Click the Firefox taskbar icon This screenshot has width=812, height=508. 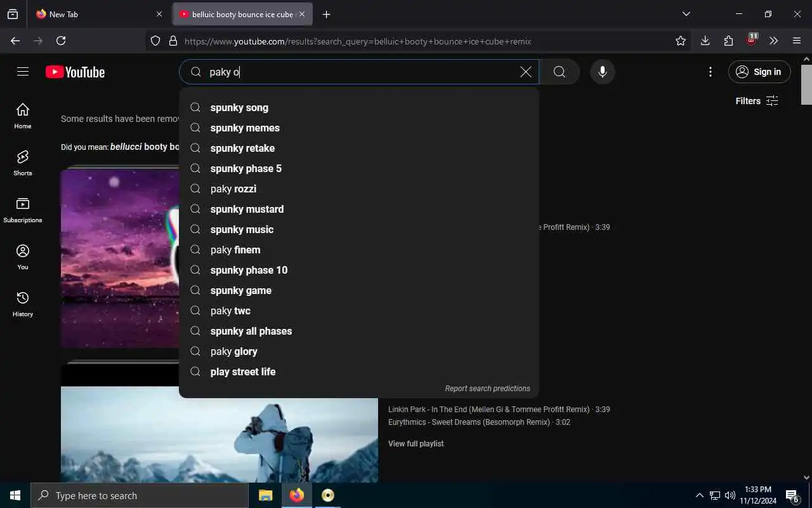click(297, 495)
